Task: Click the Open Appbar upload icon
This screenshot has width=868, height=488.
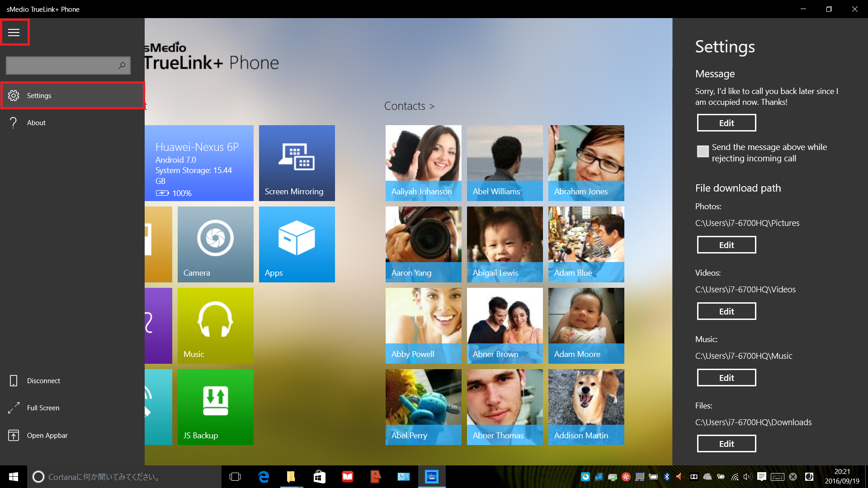Action: point(14,435)
